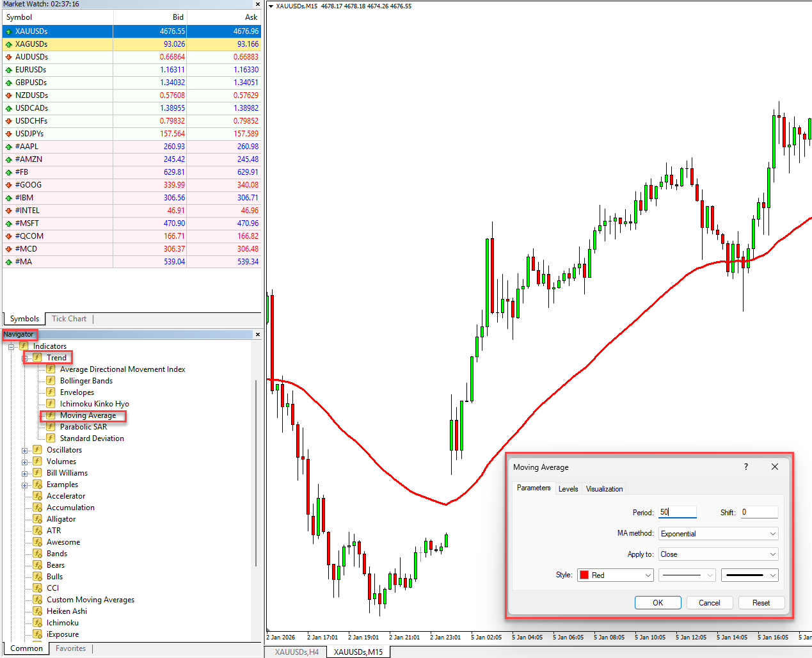Click the AUDUSDs down-arrow symbol icon
Viewport: 812px width, 658px height.
click(x=9, y=57)
